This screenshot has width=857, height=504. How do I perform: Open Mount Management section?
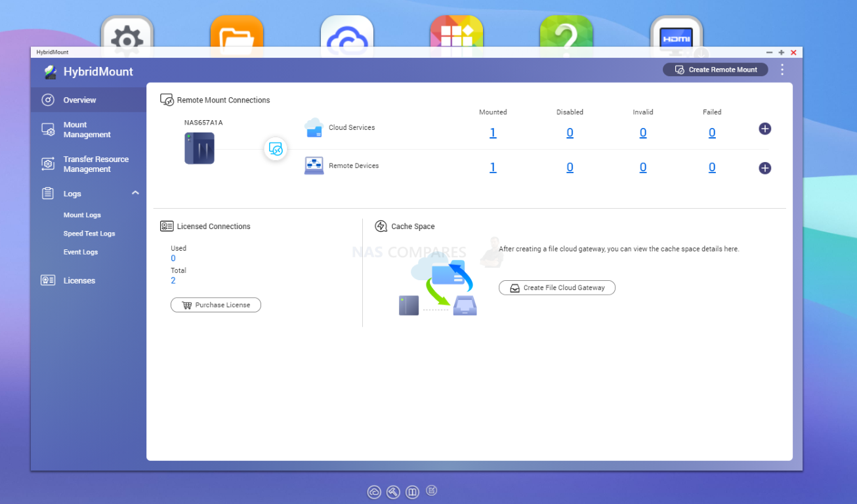click(88, 130)
